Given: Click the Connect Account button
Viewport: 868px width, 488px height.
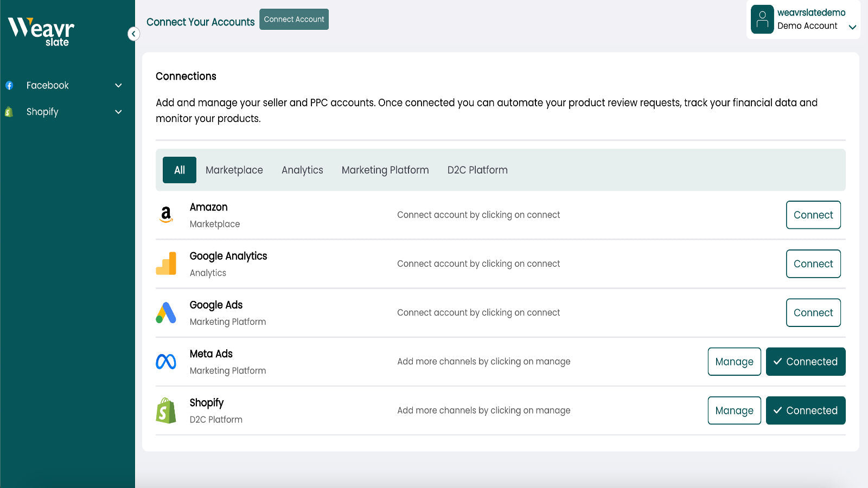Looking at the screenshot, I should 293,19.
